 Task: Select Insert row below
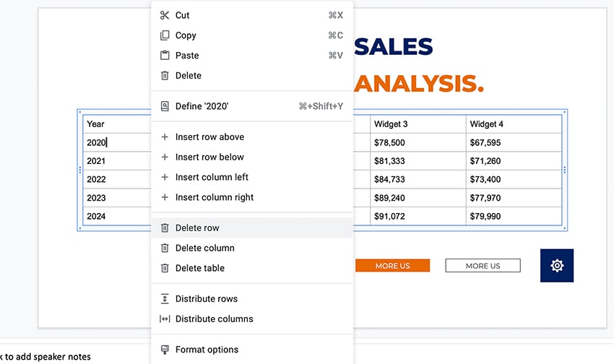click(209, 157)
